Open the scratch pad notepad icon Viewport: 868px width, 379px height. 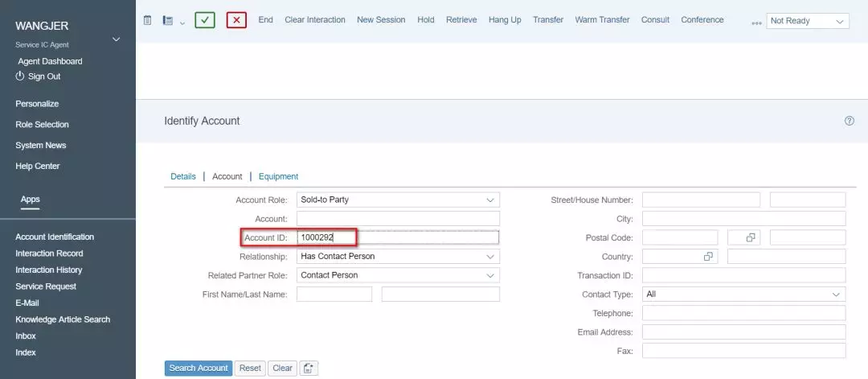tap(147, 20)
